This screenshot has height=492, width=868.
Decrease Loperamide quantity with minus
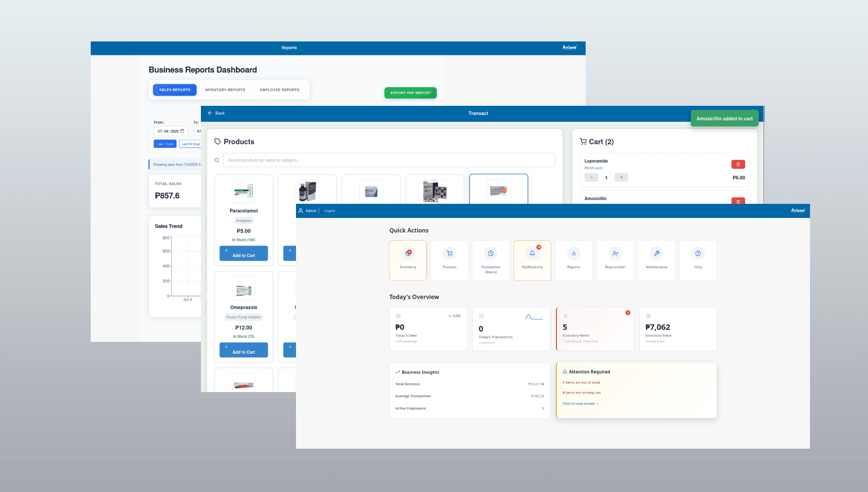(591, 177)
